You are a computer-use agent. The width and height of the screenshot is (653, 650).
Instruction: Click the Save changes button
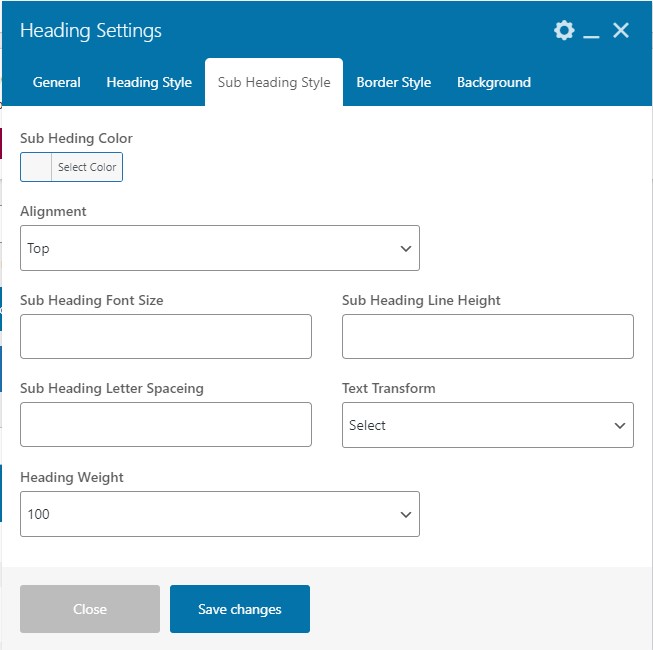(x=240, y=609)
